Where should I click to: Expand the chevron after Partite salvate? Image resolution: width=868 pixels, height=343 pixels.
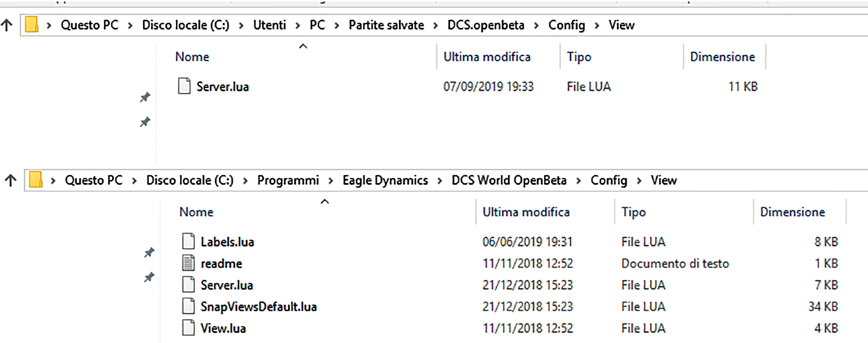(x=436, y=26)
